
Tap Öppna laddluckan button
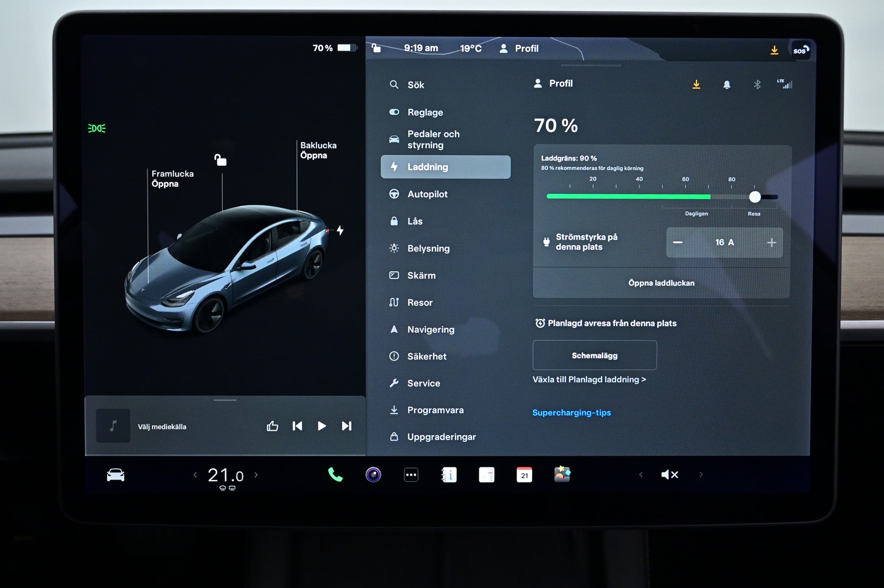(x=661, y=283)
